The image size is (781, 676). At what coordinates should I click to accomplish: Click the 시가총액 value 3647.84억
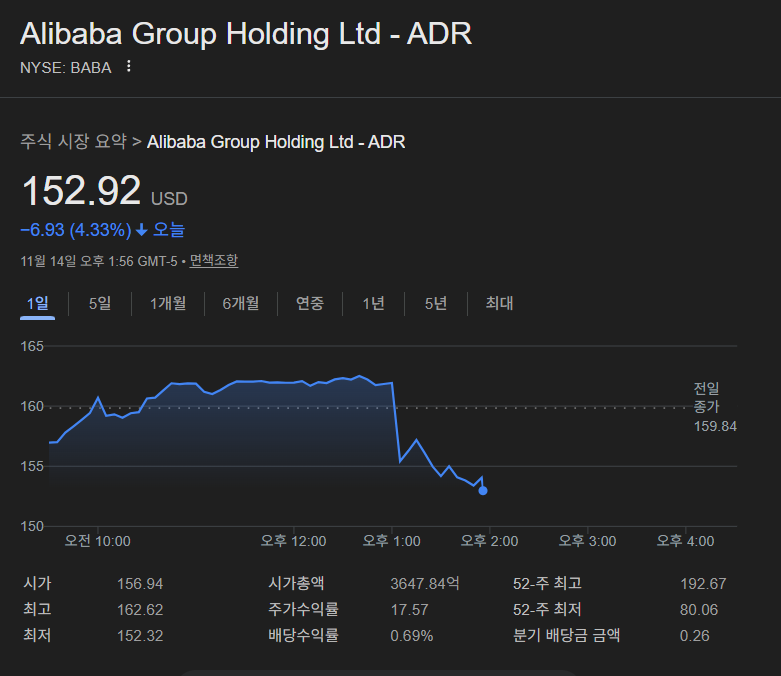(x=424, y=583)
